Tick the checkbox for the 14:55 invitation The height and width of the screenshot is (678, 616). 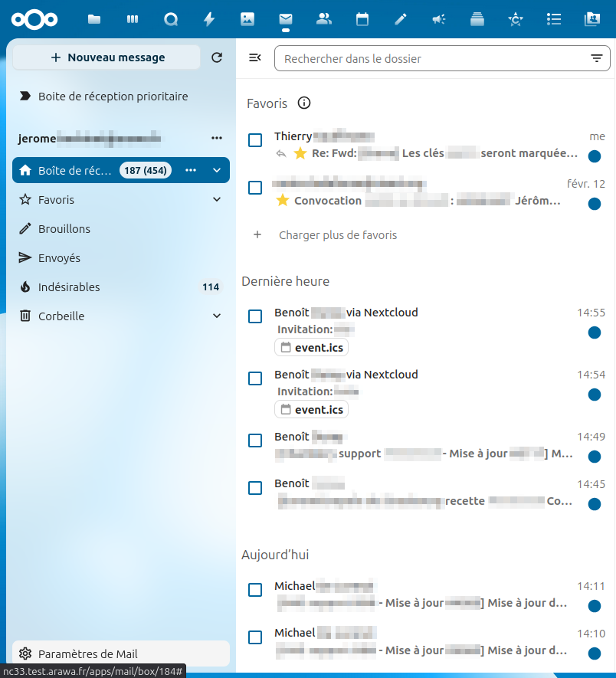[x=255, y=316]
